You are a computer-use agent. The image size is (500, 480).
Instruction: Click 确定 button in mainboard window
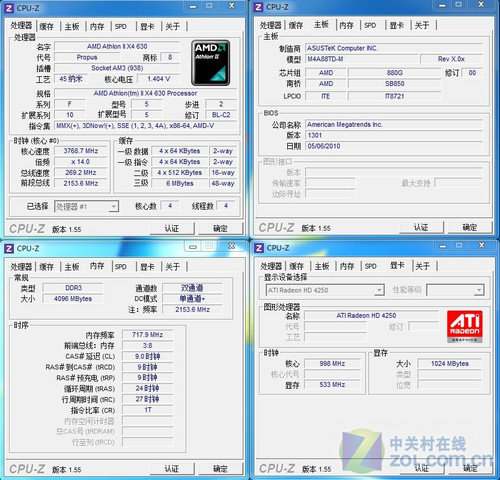(470, 227)
